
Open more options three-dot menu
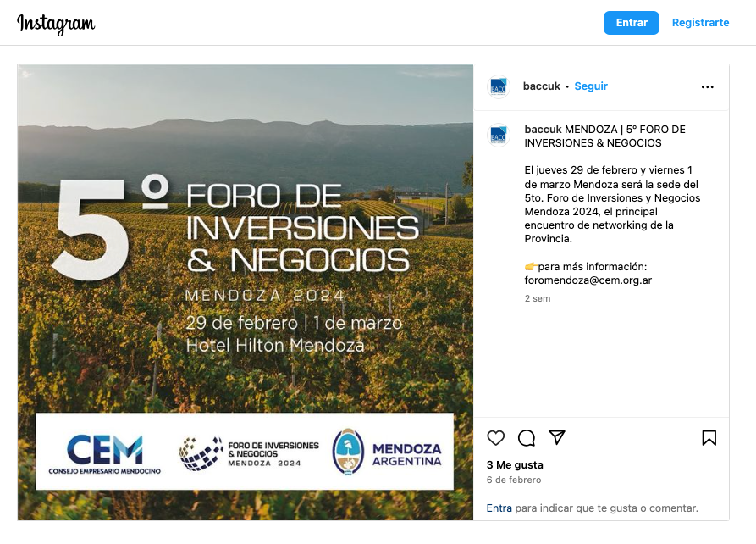[708, 86]
